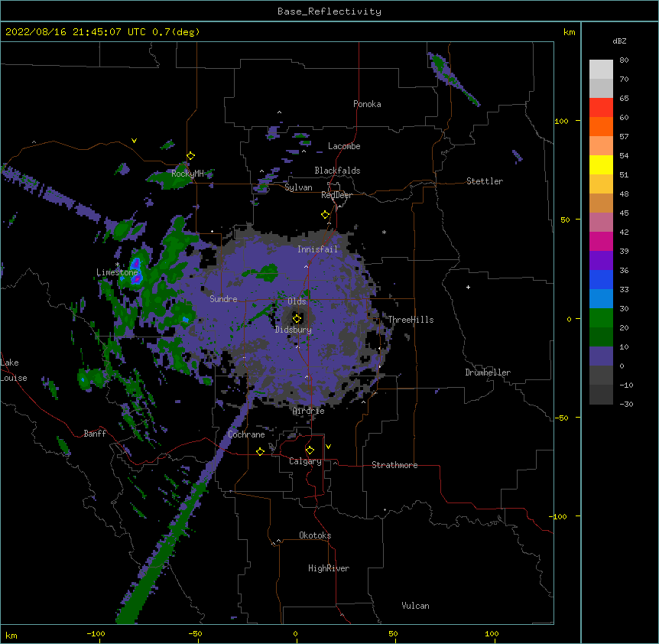Click the ThreeHills town label

pyautogui.click(x=411, y=320)
